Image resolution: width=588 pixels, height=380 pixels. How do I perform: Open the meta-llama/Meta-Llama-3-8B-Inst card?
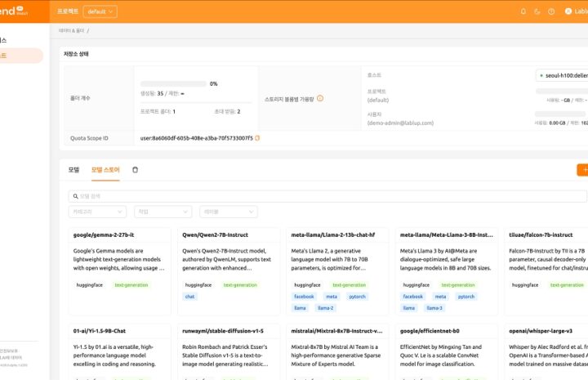447,271
